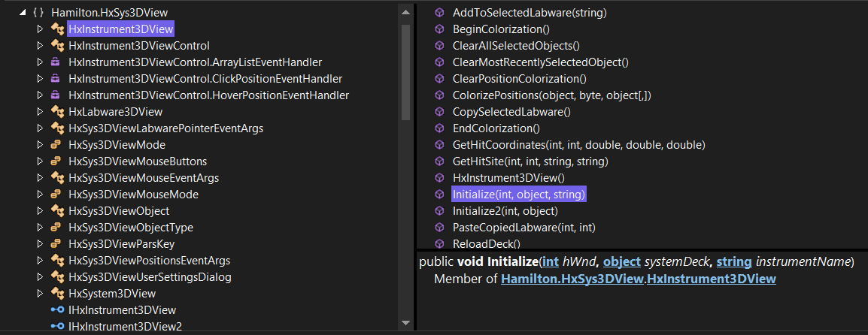Click the tree pane scrollbar up arrow
Image resolution: width=868 pixels, height=335 pixels.
[405, 11]
